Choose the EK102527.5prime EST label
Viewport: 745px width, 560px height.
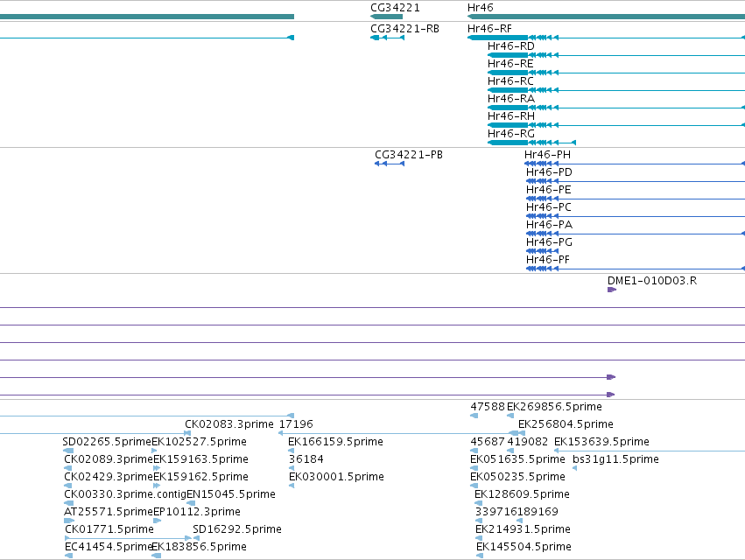point(199,441)
